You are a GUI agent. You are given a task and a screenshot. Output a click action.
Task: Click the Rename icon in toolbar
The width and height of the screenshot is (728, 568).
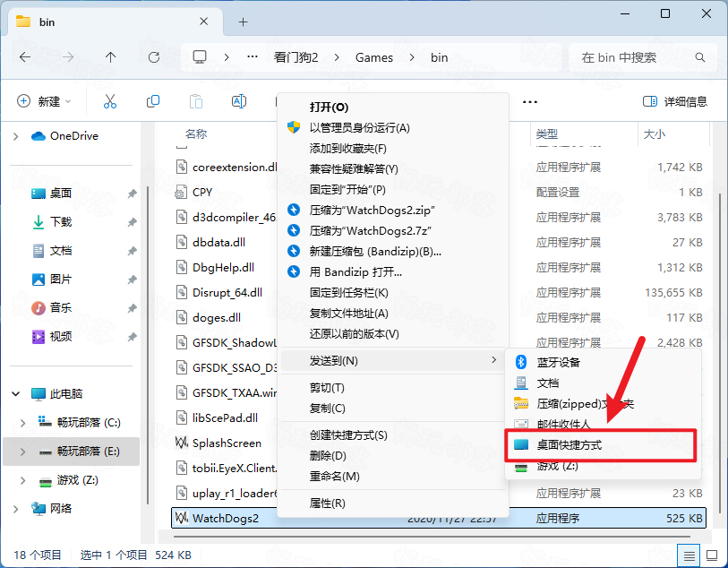pos(239,101)
